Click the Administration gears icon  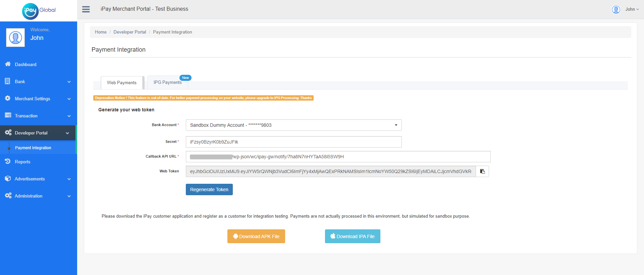(x=8, y=196)
